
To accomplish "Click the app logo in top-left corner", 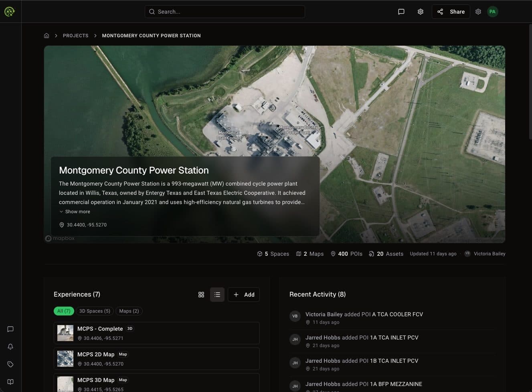I will click(10, 12).
